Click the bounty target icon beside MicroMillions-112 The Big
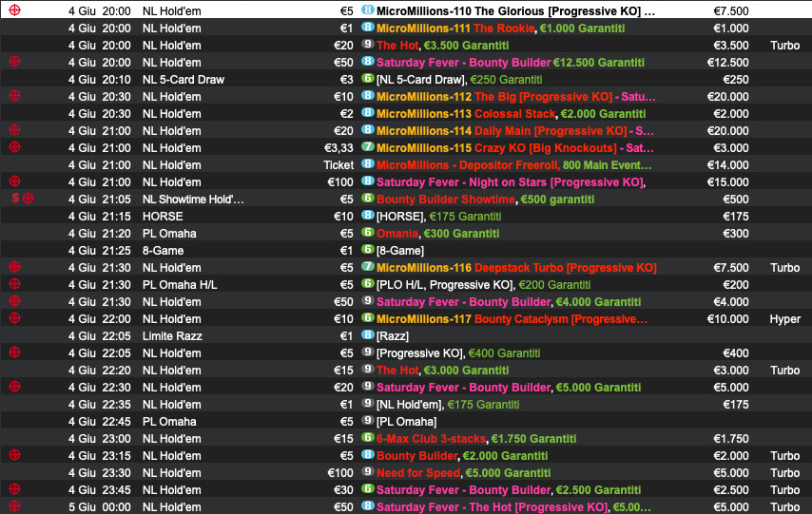812x514 pixels. click(x=14, y=96)
